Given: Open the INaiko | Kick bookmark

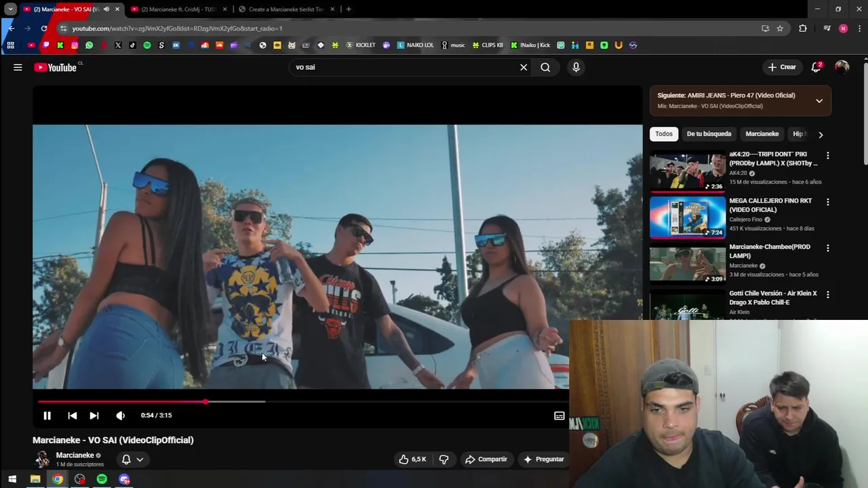Looking at the screenshot, I should pos(530,45).
